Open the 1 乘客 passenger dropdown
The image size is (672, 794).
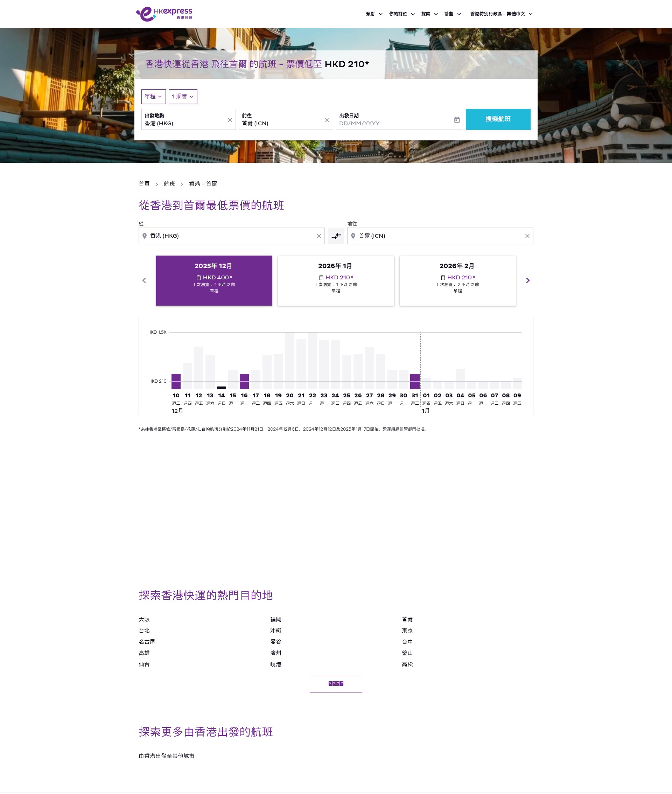[x=183, y=96]
